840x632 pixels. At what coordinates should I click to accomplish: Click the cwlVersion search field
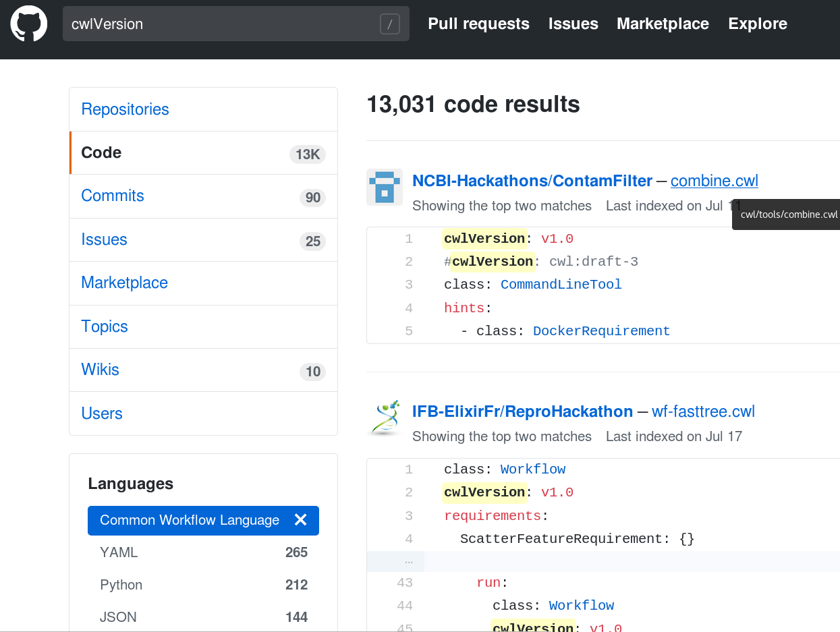(x=235, y=24)
